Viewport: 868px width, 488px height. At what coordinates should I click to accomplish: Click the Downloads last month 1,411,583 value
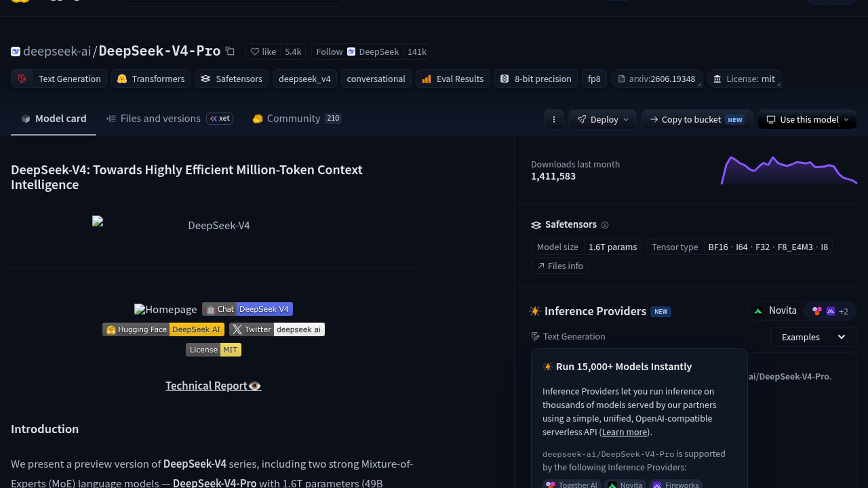click(x=553, y=177)
